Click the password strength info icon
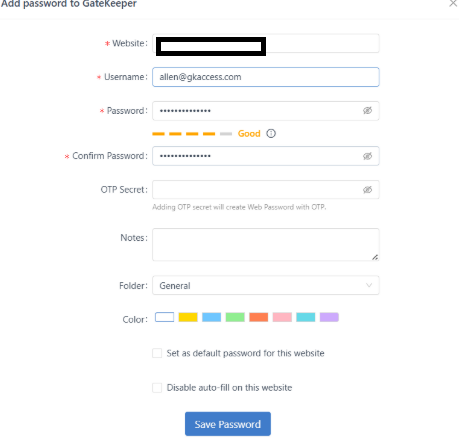 [271, 134]
